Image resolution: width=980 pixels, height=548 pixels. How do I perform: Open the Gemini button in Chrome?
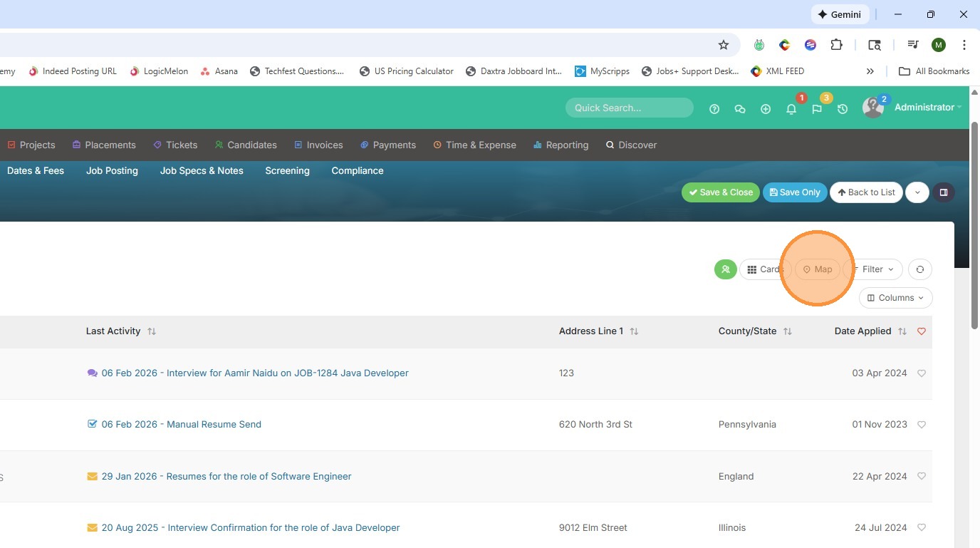[x=840, y=14]
